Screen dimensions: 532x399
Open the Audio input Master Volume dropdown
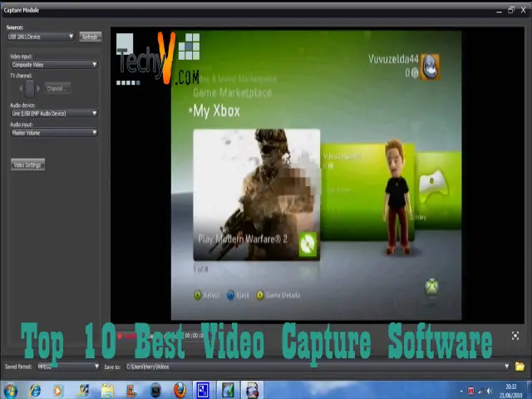click(54, 133)
